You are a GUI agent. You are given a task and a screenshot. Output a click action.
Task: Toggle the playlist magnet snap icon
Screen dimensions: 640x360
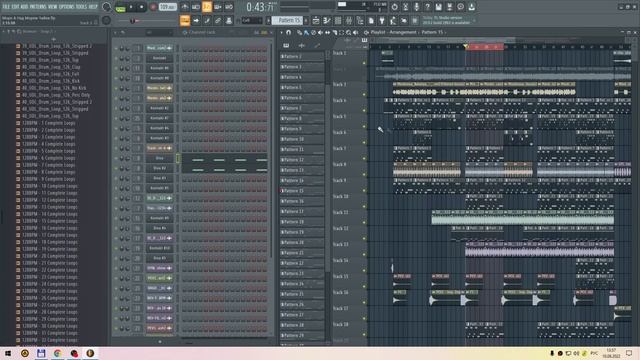tap(289, 32)
